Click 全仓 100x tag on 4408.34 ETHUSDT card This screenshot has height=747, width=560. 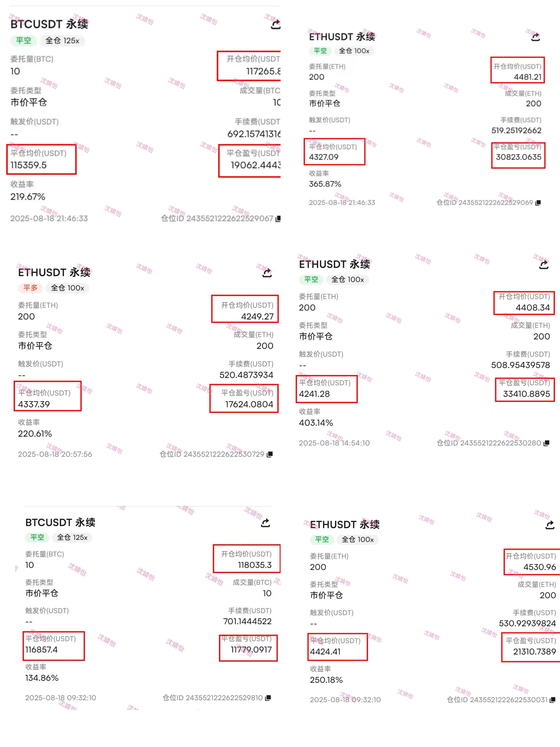point(348,280)
